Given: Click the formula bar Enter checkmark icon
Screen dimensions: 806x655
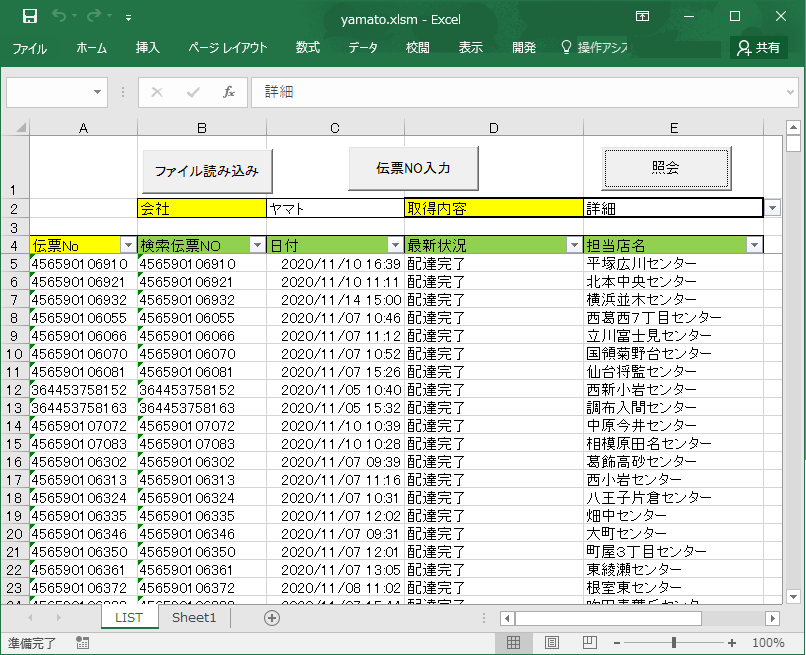Looking at the screenshot, I should [x=193, y=93].
